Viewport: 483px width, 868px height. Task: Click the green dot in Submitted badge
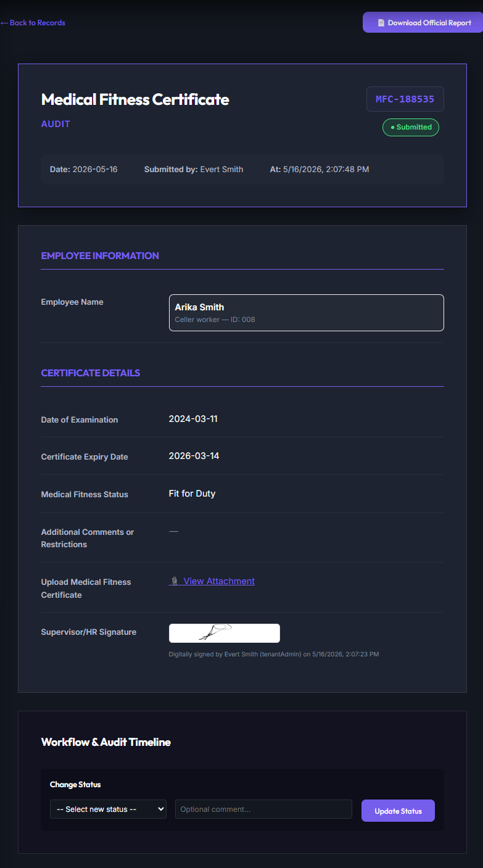[392, 127]
